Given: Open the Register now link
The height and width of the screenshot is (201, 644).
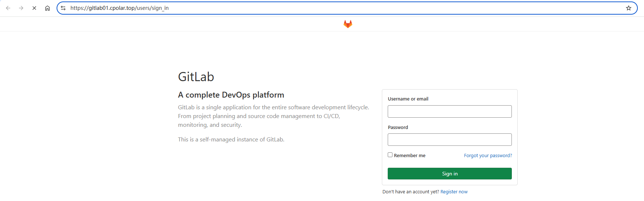Looking at the screenshot, I should pyautogui.click(x=454, y=192).
